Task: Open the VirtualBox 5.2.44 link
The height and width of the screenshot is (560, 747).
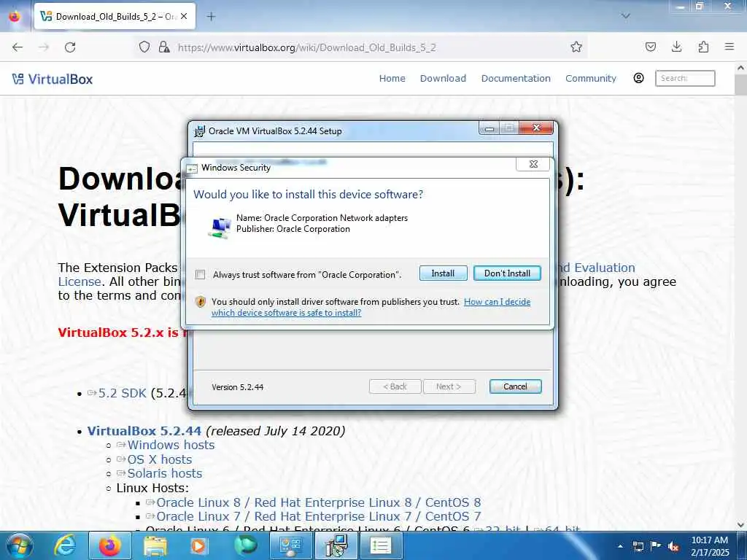Action: coord(144,431)
